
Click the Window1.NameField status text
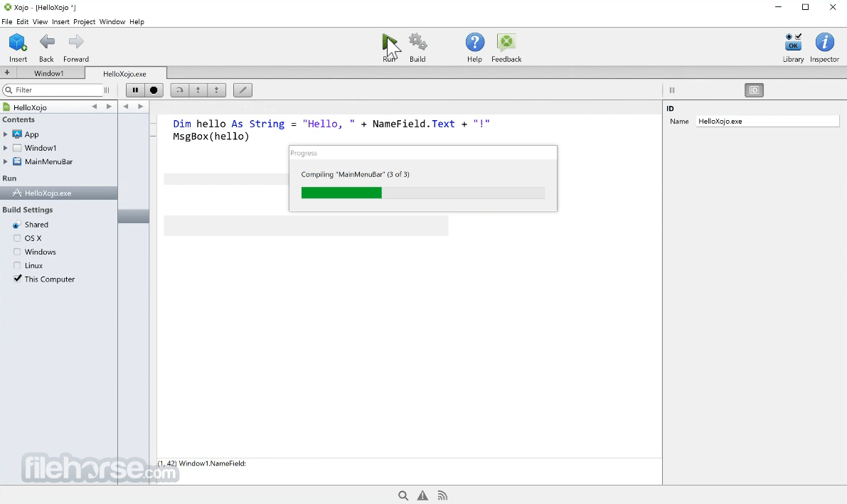point(213,463)
